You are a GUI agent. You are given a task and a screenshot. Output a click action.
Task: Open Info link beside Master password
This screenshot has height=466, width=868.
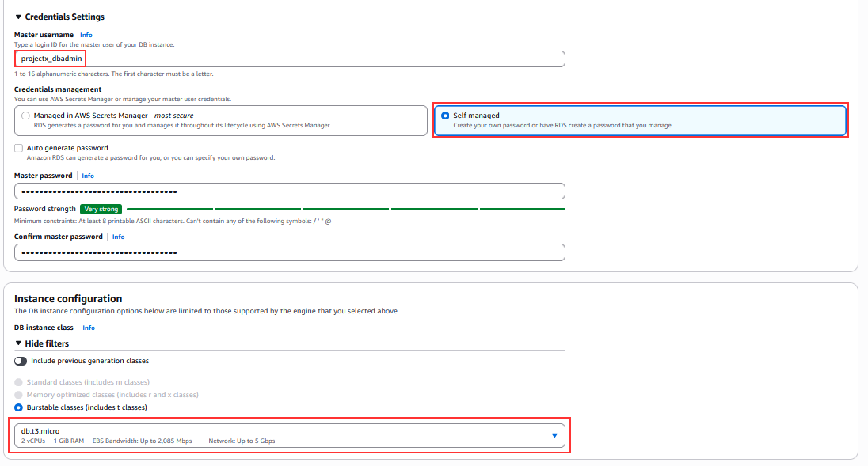88,176
